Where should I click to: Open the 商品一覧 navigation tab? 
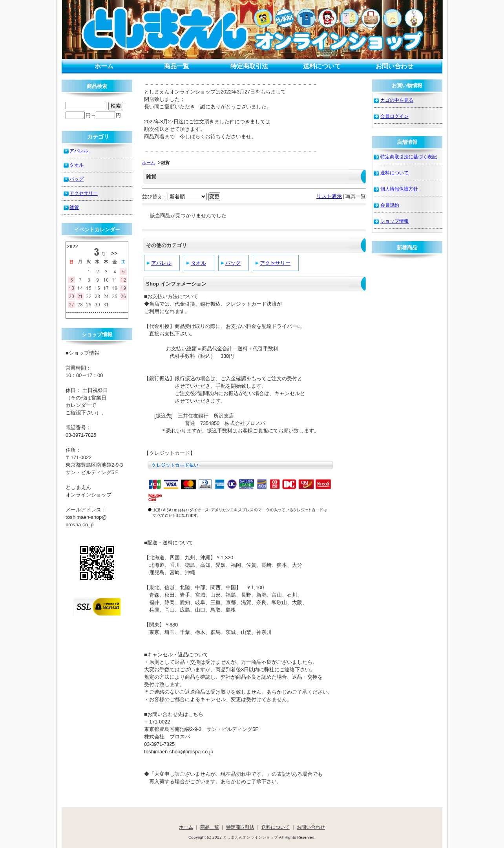coord(177,66)
